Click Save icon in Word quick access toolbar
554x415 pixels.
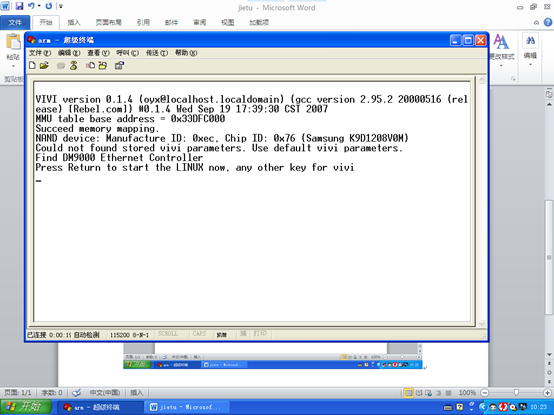[19, 6]
